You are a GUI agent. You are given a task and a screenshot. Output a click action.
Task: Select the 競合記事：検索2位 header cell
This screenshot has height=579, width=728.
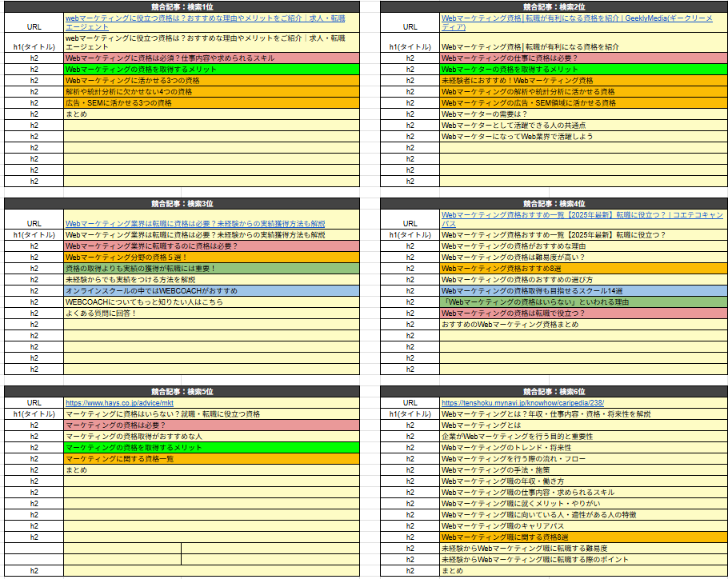pyautogui.click(x=554, y=6)
